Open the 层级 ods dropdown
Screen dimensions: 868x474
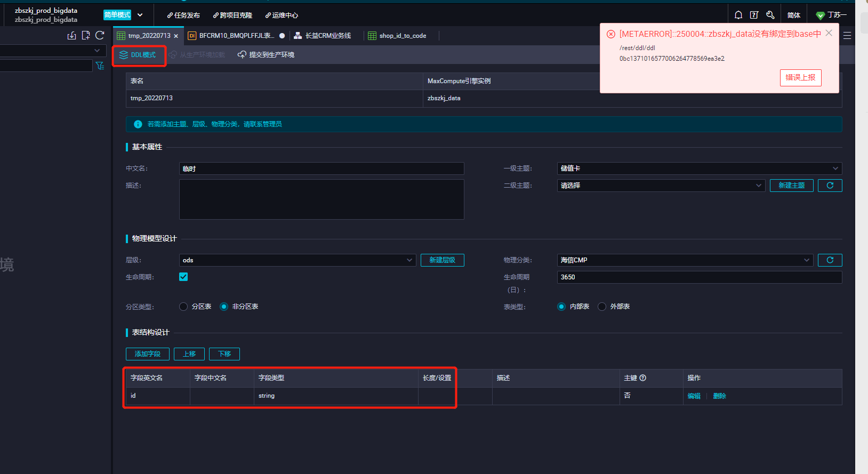[x=298, y=260]
